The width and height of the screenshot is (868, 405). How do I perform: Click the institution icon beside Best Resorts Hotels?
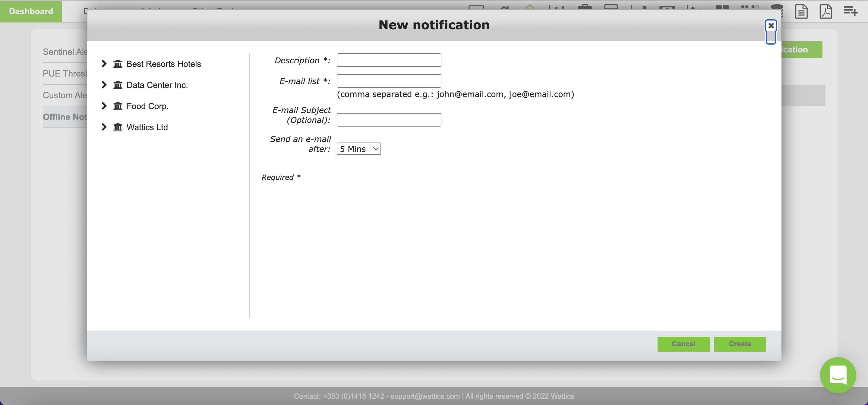[x=118, y=64]
